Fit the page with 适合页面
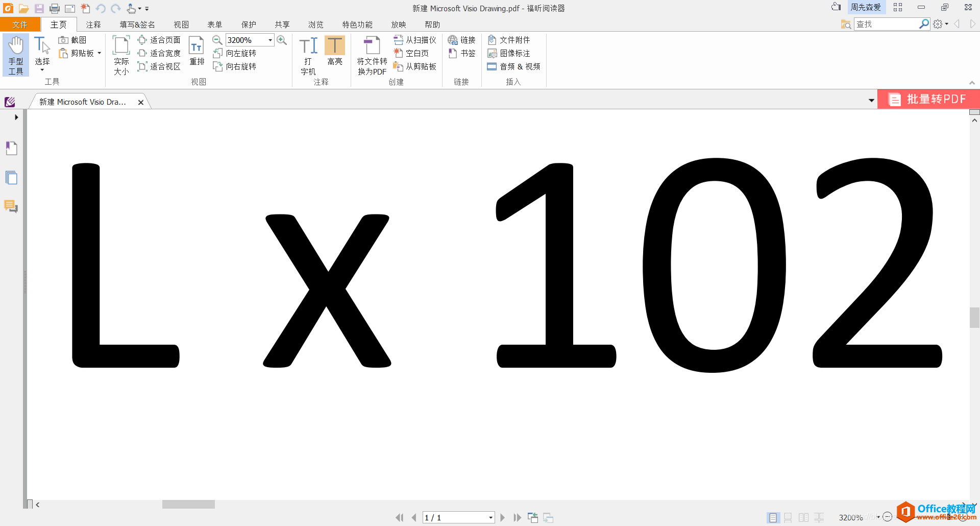 click(159, 40)
